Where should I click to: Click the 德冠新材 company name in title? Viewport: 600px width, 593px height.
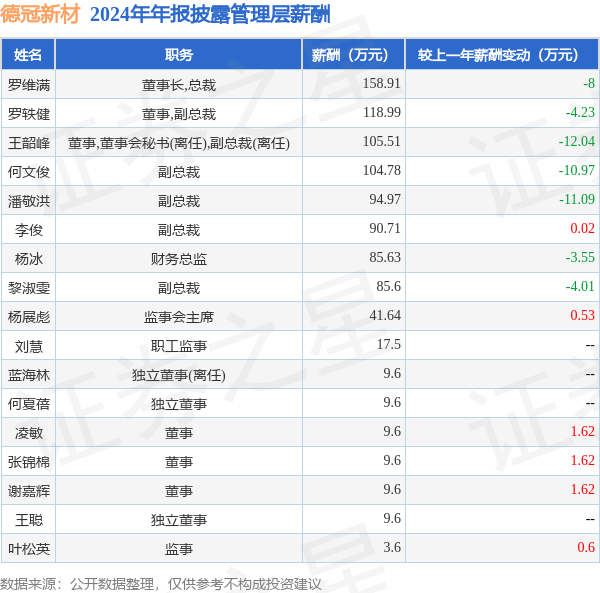pos(40,14)
